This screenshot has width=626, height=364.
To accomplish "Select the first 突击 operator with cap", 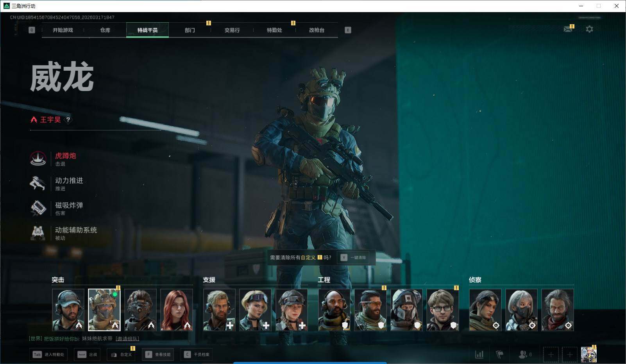I will 68,310.
